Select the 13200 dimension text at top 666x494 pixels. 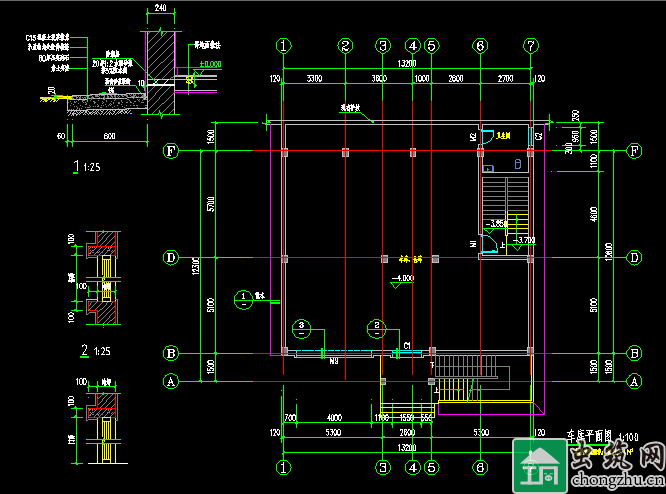pos(408,63)
